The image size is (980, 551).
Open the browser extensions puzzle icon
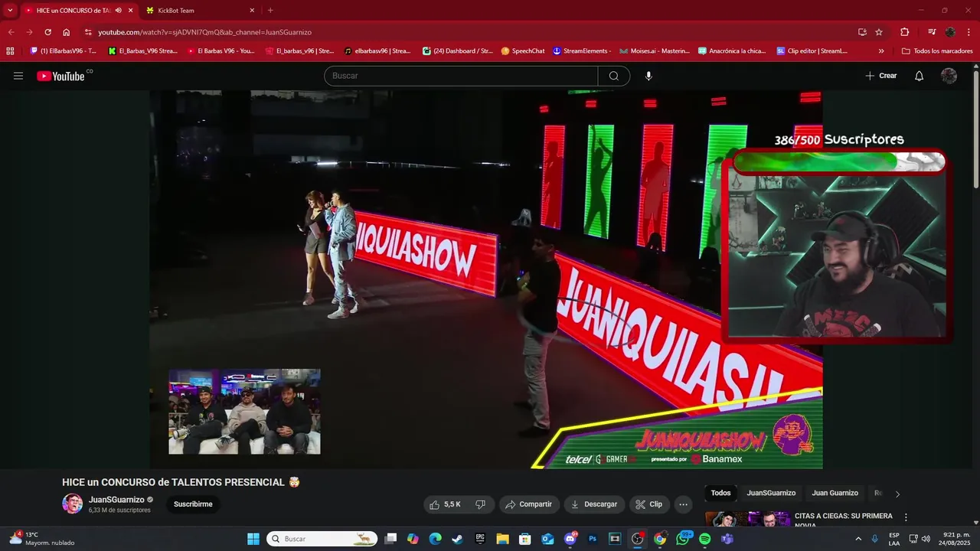click(904, 32)
